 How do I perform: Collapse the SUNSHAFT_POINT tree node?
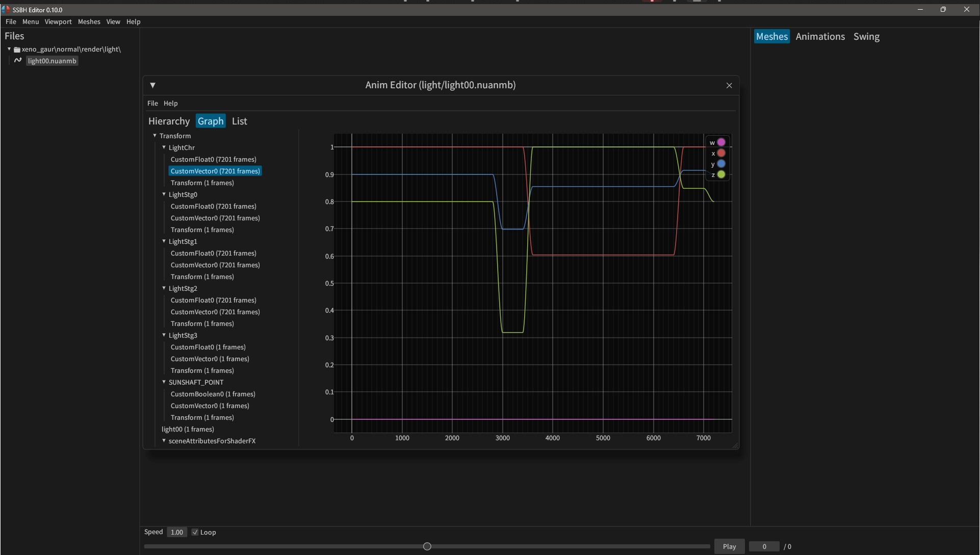point(164,382)
